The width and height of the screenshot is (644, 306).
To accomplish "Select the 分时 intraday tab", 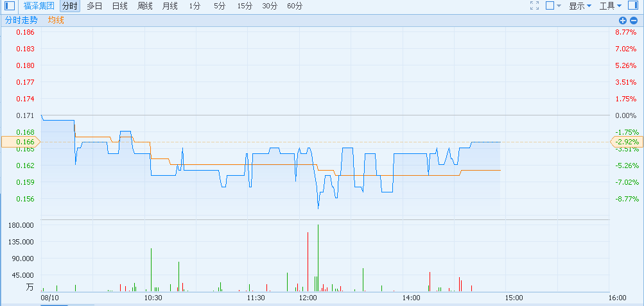I will 70,6.
